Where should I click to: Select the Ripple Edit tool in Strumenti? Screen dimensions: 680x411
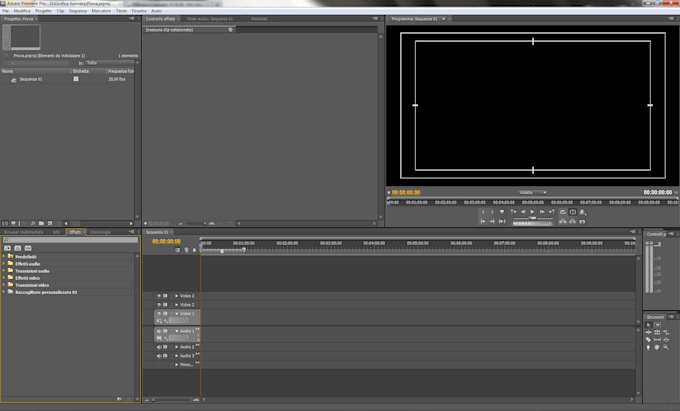649,332
